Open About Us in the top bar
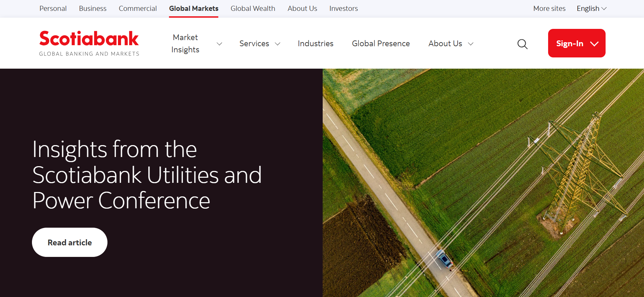 [x=302, y=8]
